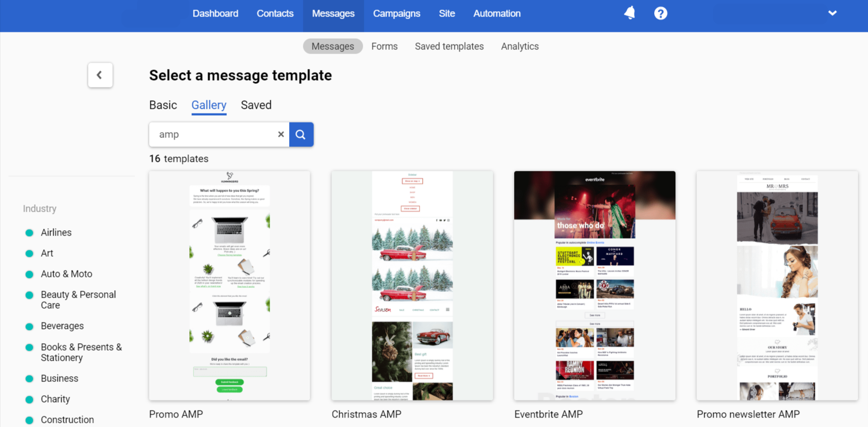Open the Saved templates section
The height and width of the screenshot is (427, 868).
click(x=449, y=46)
